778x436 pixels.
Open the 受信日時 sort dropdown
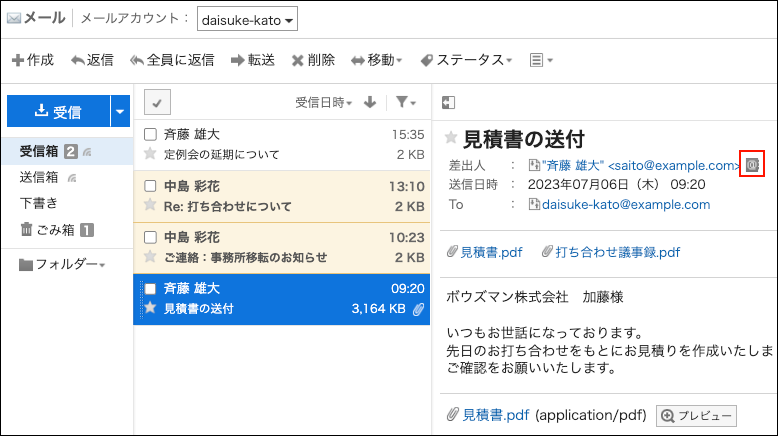pyautogui.click(x=324, y=102)
